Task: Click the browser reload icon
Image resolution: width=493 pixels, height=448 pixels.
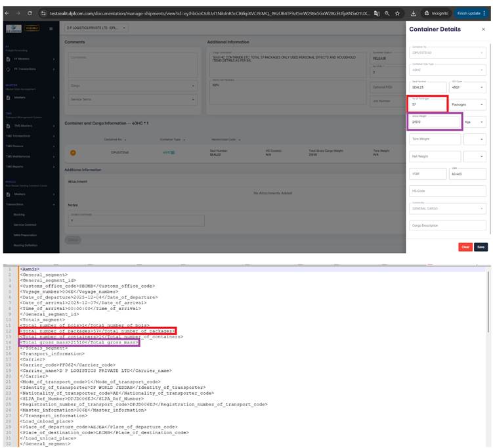Action: click(30, 13)
